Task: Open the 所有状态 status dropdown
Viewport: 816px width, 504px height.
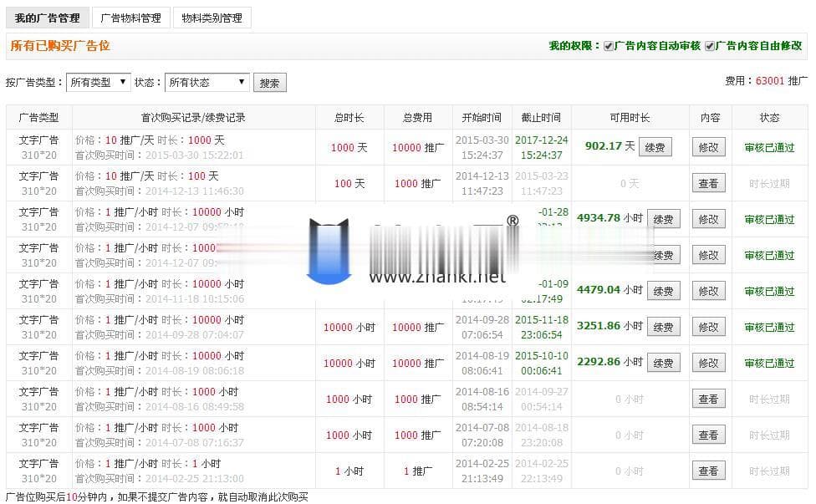Action: click(x=207, y=82)
